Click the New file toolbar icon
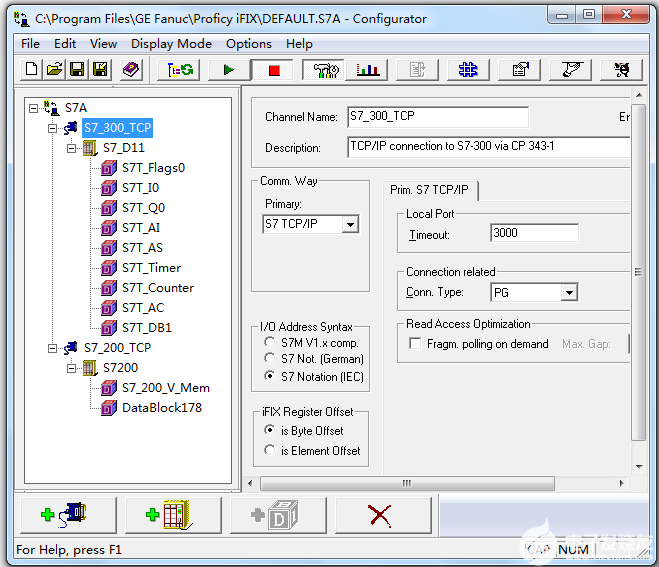The width and height of the screenshot is (659, 567). [x=31, y=69]
